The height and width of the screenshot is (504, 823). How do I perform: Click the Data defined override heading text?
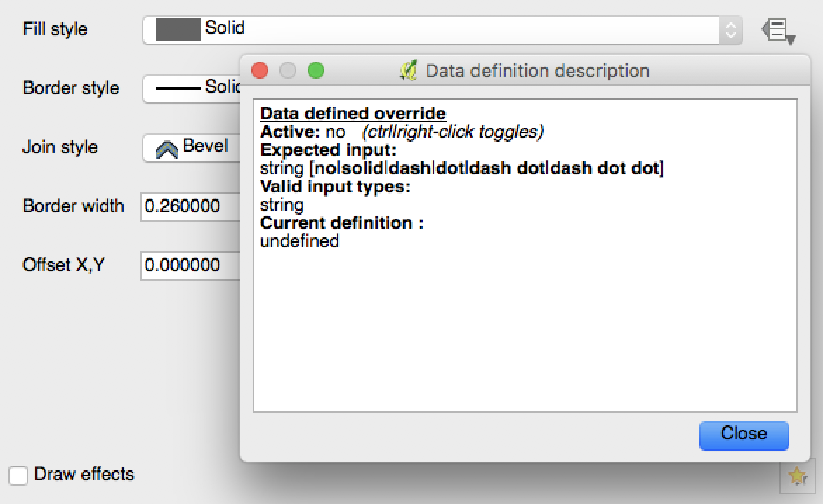coord(353,113)
